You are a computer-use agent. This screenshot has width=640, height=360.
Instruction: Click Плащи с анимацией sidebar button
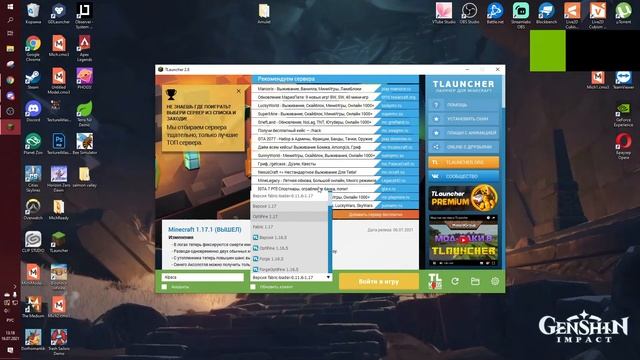point(463,133)
